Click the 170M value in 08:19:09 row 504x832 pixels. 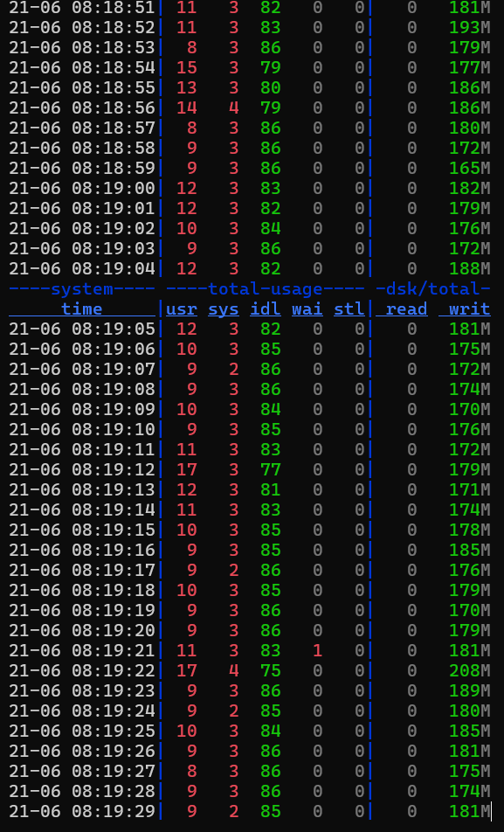470,410
